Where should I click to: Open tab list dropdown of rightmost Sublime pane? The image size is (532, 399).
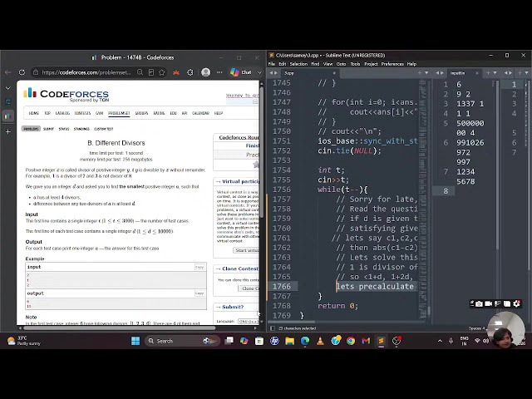526,73
